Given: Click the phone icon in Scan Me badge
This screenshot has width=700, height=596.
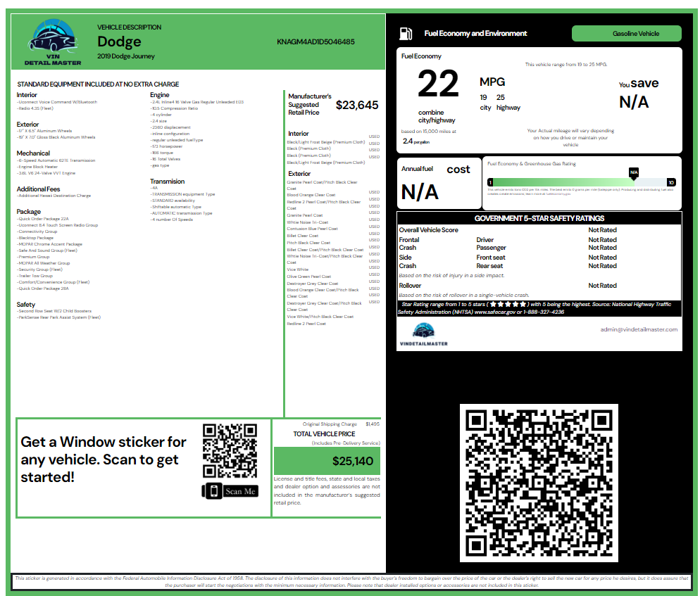Looking at the screenshot, I should (213, 491).
